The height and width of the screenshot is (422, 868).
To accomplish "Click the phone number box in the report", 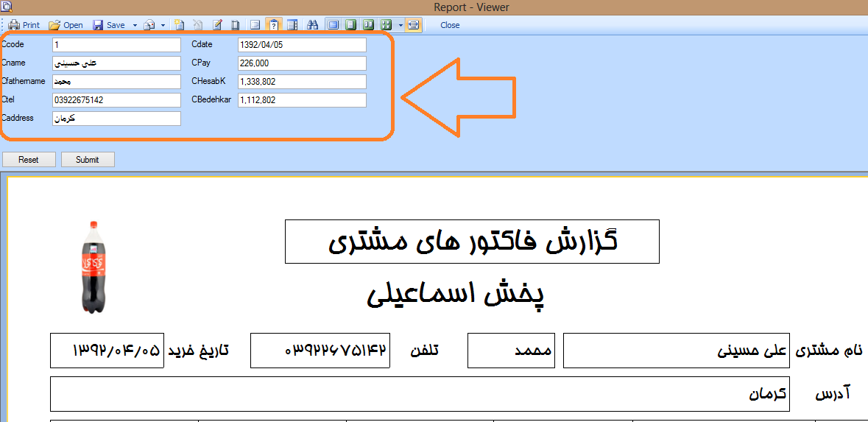I will click(320, 351).
